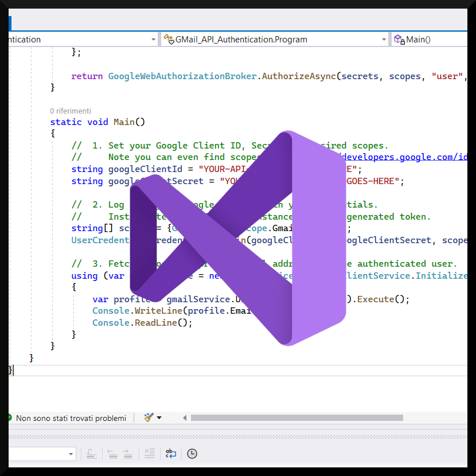The image size is (476, 476).
Task: Click the clock history icon in bottom toolbar
Action: pyautogui.click(x=192, y=453)
